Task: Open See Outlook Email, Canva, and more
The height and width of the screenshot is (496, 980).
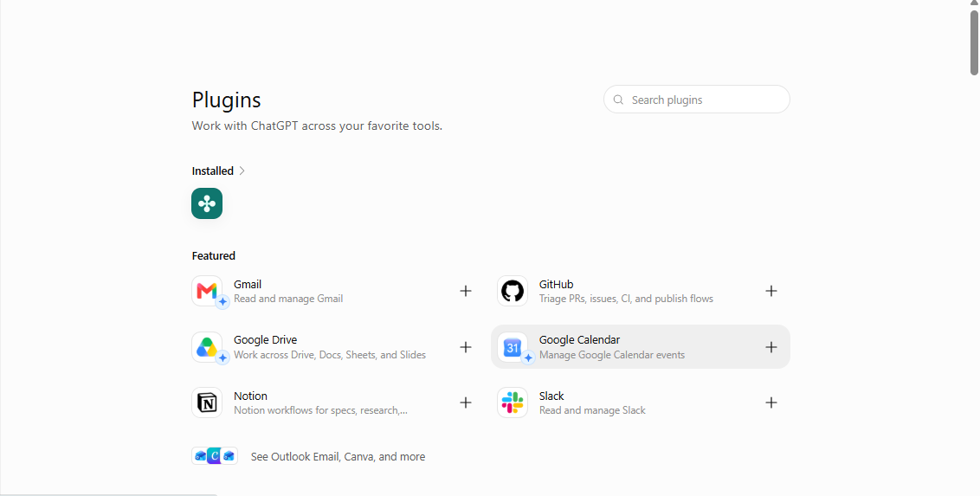Action: click(x=338, y=457)
